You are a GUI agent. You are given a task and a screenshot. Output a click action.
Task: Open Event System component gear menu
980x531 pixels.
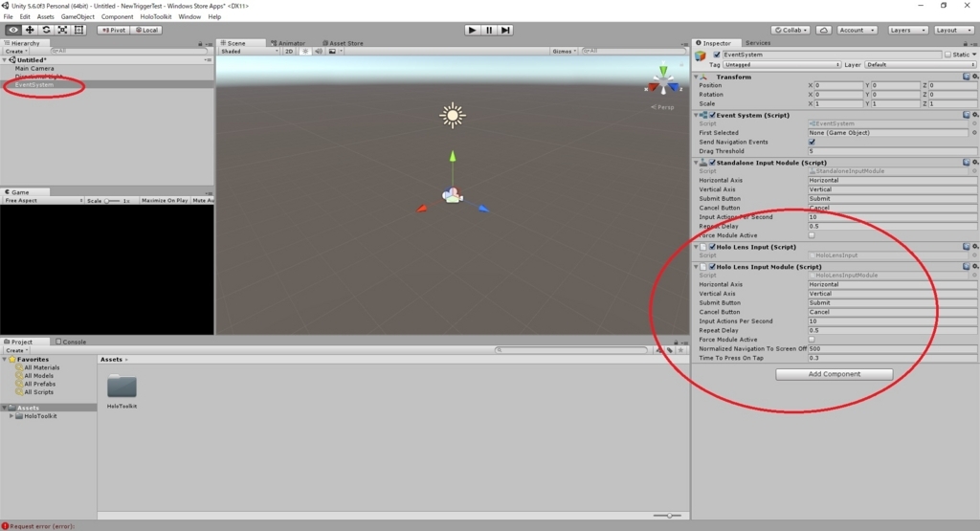point(975,115)
